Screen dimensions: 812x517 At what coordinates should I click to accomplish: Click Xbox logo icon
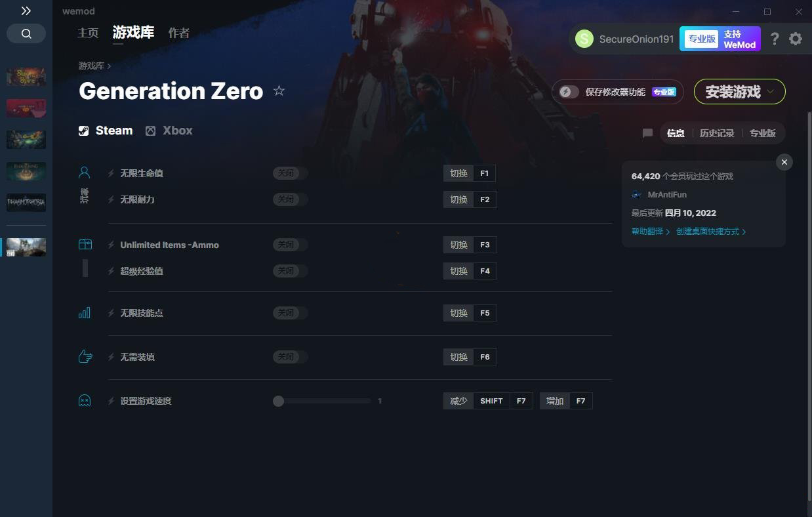[151, 131]
